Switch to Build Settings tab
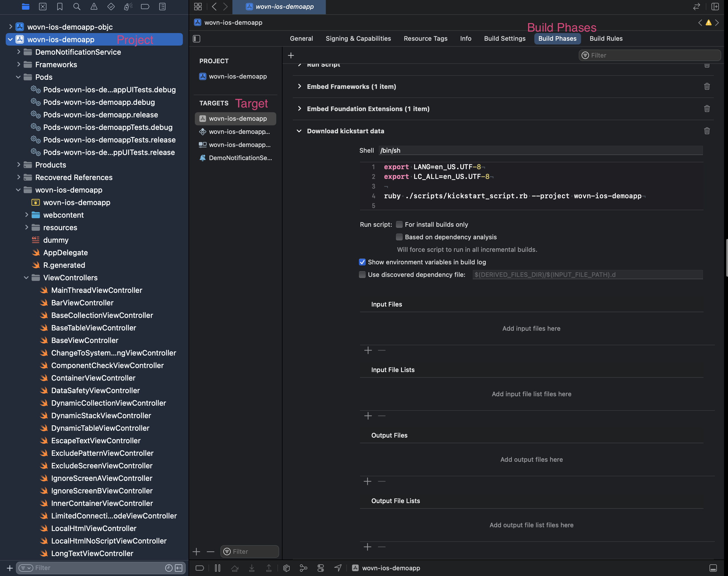This screenshot has height=576, width=728. (x=504, y=38)
